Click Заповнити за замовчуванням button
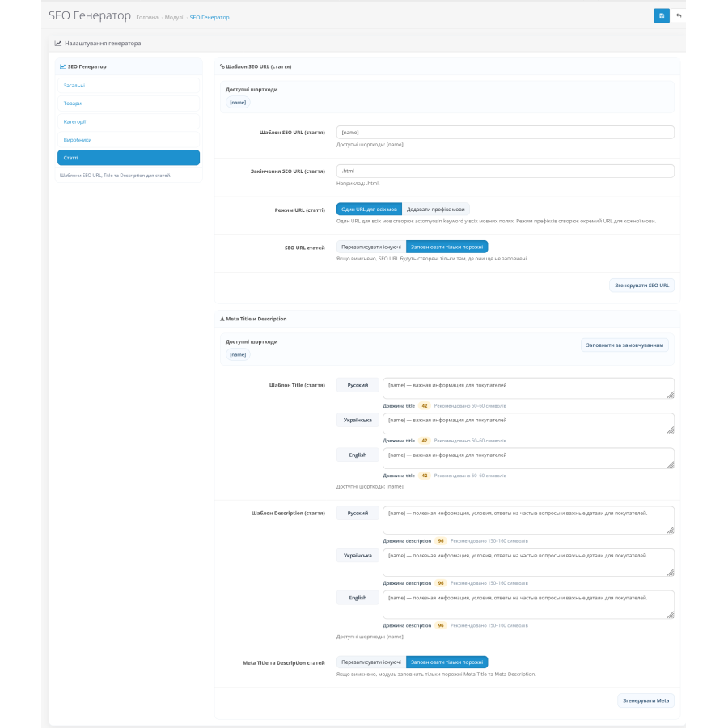The width and height of the screenshot is (728, 728). pos(624,345)
